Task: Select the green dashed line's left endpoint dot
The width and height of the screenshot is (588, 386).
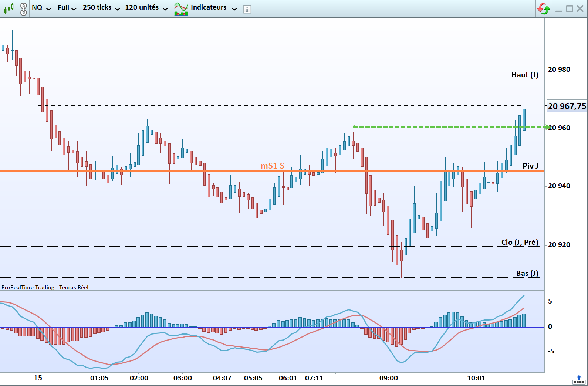Action: 354,127
